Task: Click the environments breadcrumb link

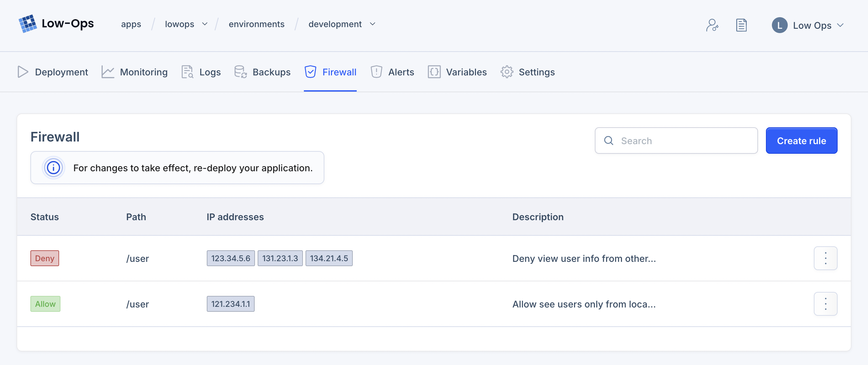Action: pyautogui.click(x=256, y=24)
